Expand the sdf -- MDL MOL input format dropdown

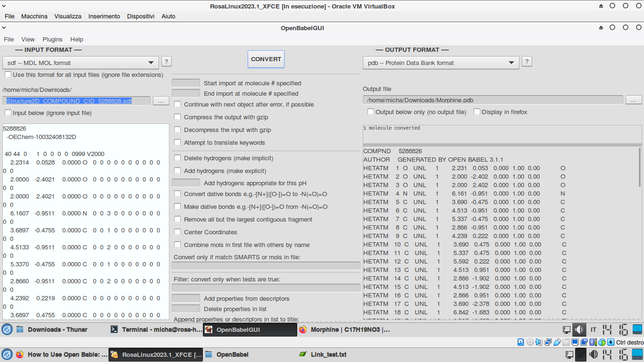coord(80,63)
